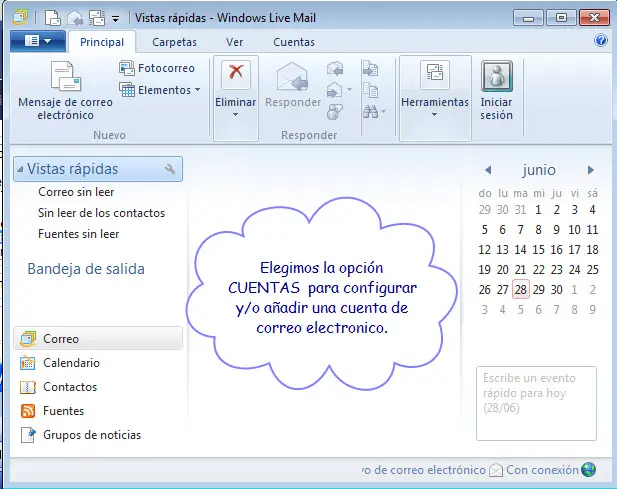This screenshot has width=617, height=489.
Task: Open the binoculars find dropdown arrow
Action: 384,112
